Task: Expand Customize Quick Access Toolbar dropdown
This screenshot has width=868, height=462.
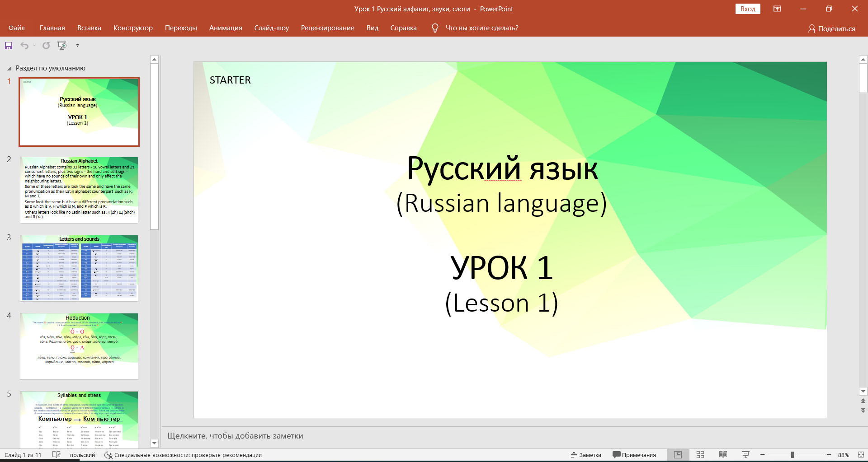Action: 77,46
